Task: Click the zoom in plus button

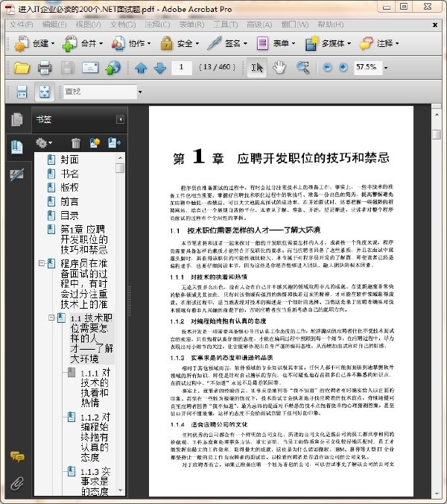Action: pyautogui.click(x=343, y=67)
